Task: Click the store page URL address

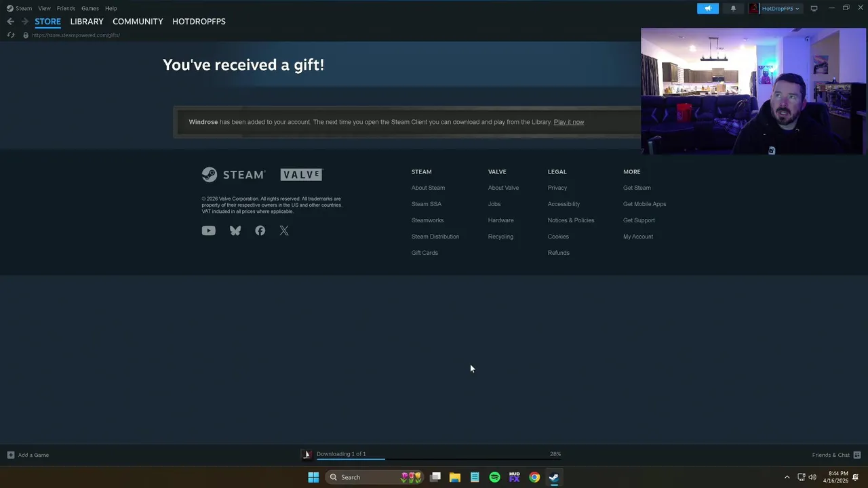Action: pos(76,35)
